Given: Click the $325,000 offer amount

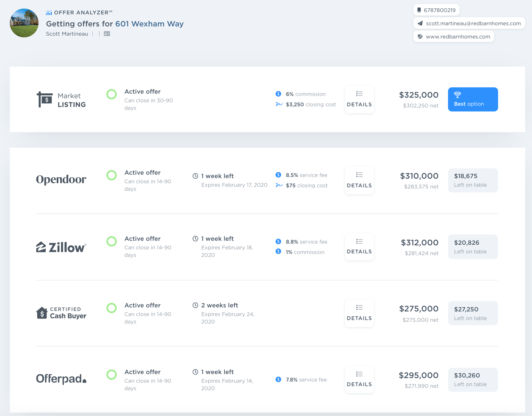Looking at the screenshot, I should (x=419, y=95).
